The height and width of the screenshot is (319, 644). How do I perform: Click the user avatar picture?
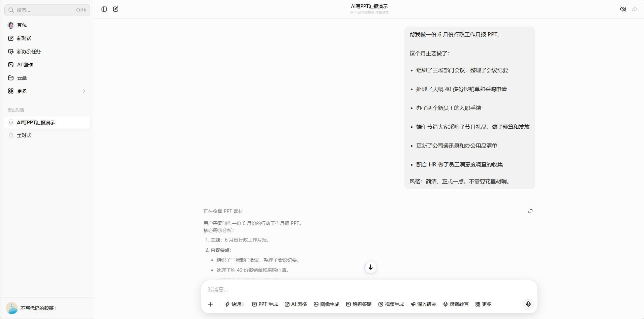coord(12,308)
